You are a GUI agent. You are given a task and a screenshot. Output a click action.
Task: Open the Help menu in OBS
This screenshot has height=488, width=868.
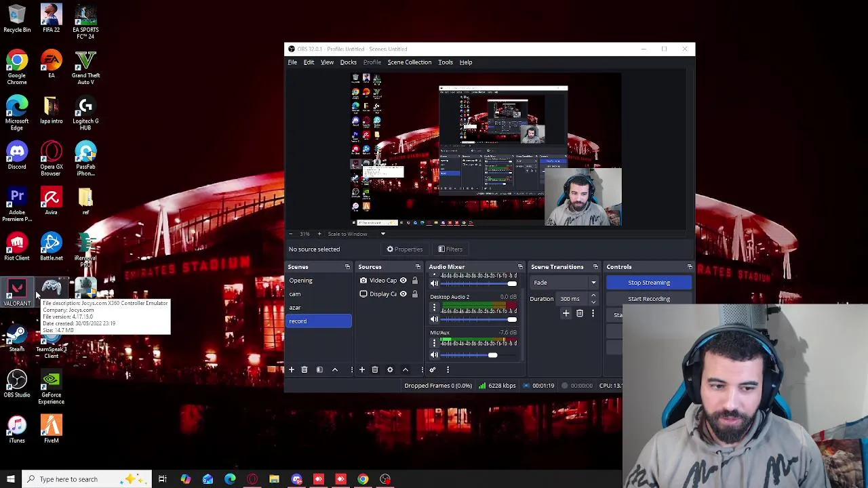[x=466, y=62]
